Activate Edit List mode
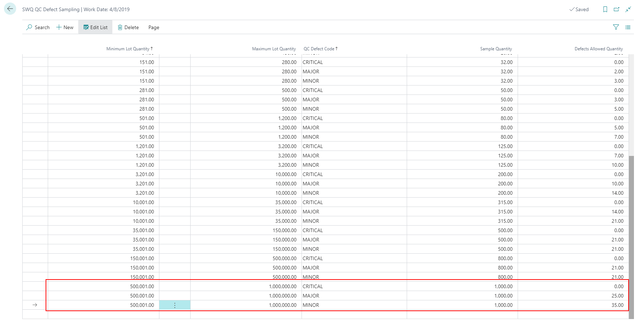 click(x=95, y=27)
